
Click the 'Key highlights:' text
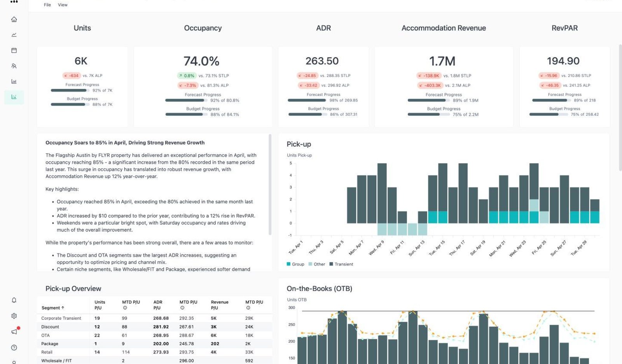(x=62, y=189)
